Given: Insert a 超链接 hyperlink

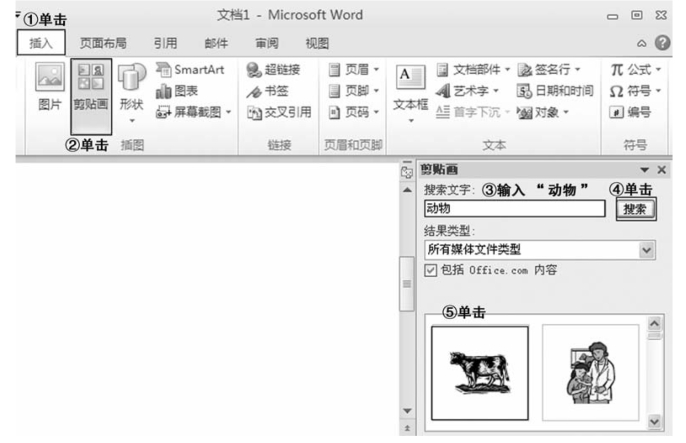Looking at the screenshot, I should [x=273, y=70].
